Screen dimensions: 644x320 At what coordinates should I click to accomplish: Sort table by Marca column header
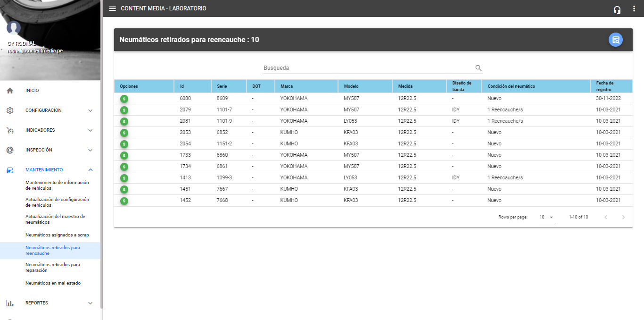[287, 86]
